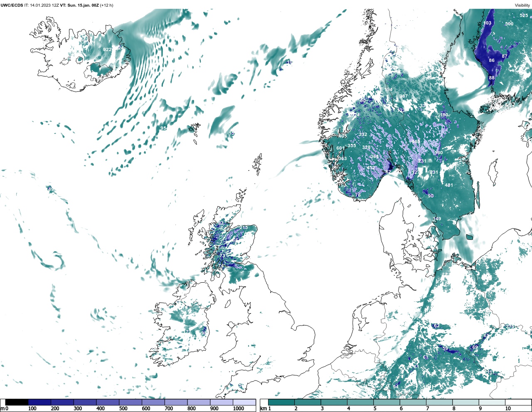This screenshot has height=412, width=532.
Task: Click the '76' value at Norway's southern tip
Action: (358, 195)
